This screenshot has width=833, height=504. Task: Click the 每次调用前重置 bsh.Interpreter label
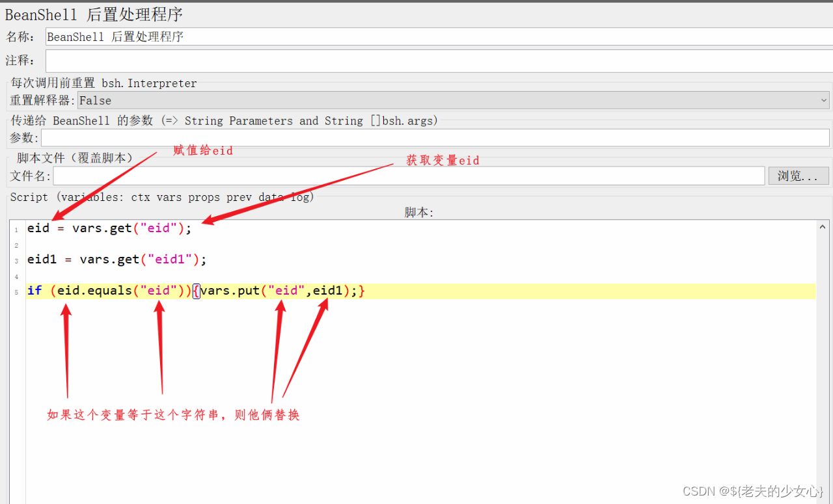(103, 83)
